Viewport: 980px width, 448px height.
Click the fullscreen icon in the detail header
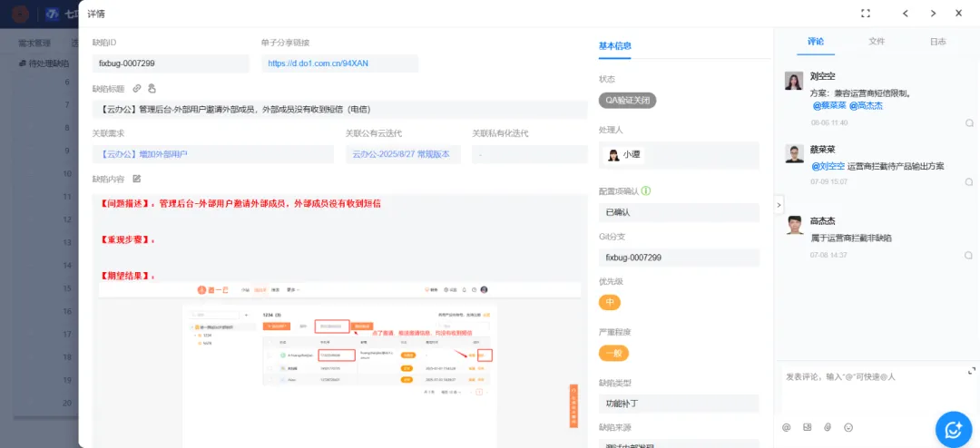click(x=866, y=14)
